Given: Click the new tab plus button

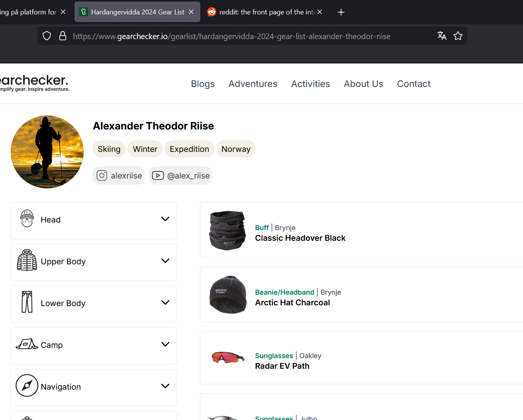Looking at the screenshot, I should pos(341,12).
